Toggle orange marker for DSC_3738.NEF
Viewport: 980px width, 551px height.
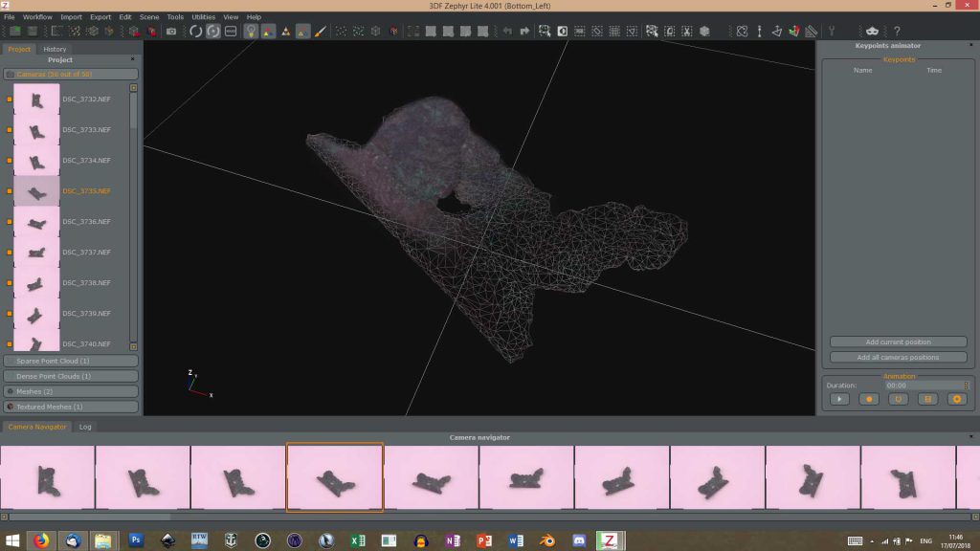tap(10, 283)
